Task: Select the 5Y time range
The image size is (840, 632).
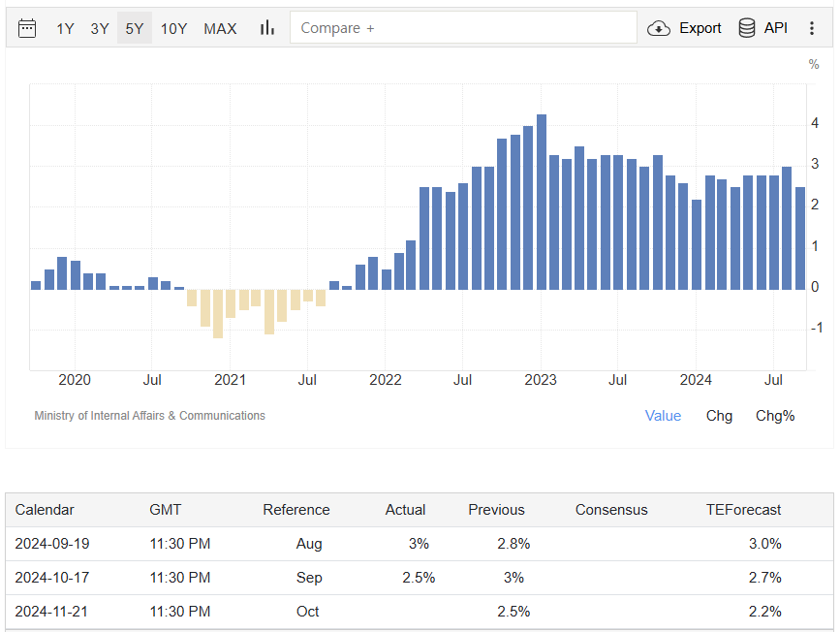Action: (x=135, y=28)
